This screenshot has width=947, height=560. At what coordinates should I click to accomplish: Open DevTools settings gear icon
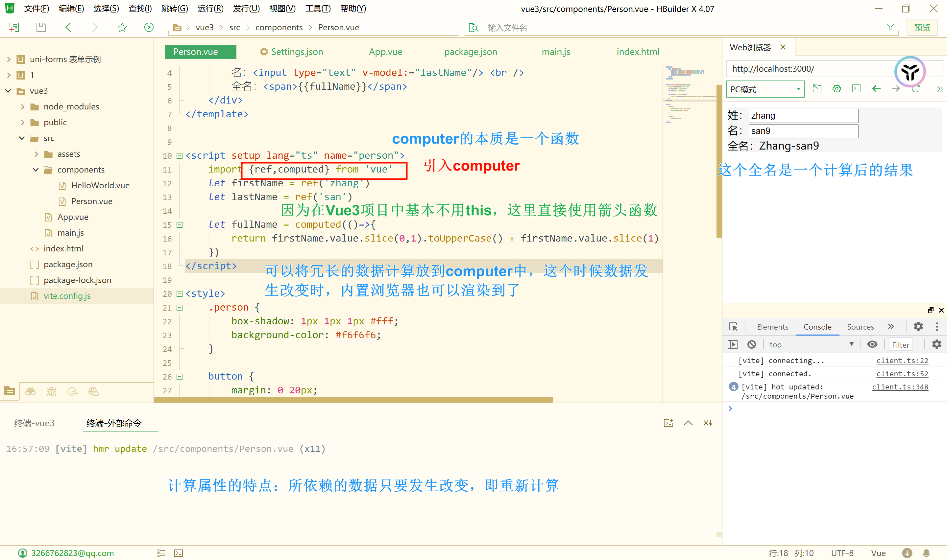918,326
